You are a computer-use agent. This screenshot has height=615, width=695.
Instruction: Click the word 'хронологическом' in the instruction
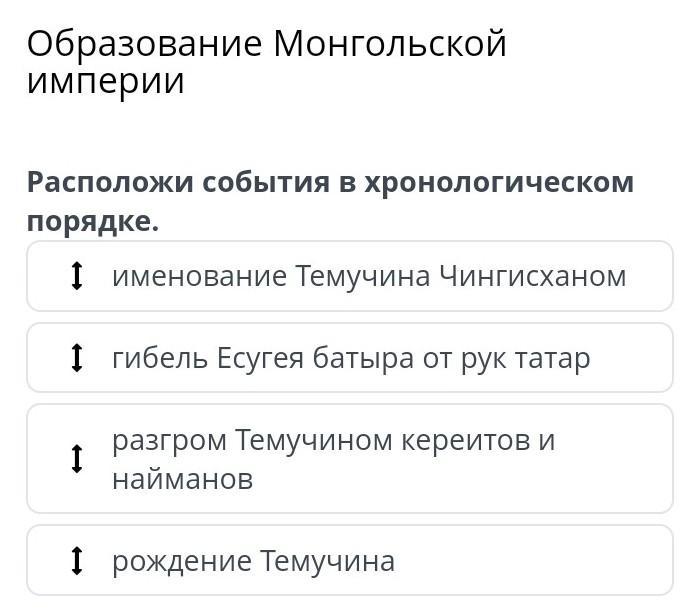pos(498,183)
